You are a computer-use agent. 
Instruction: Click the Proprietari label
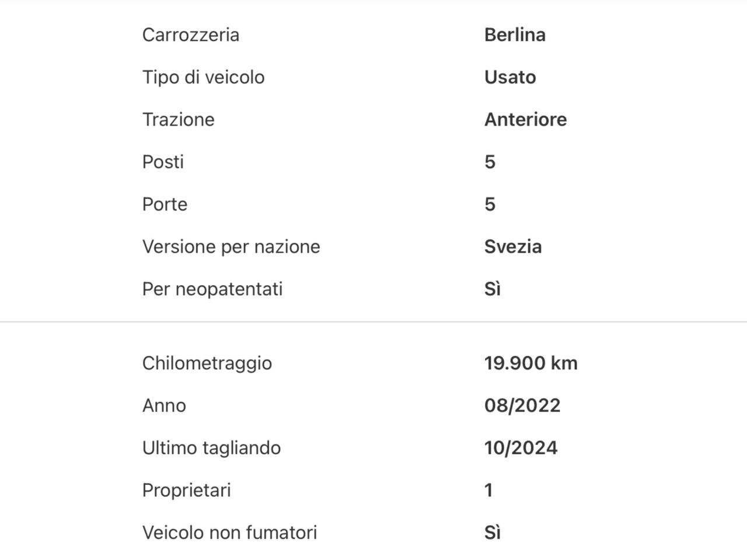point(187,490)
